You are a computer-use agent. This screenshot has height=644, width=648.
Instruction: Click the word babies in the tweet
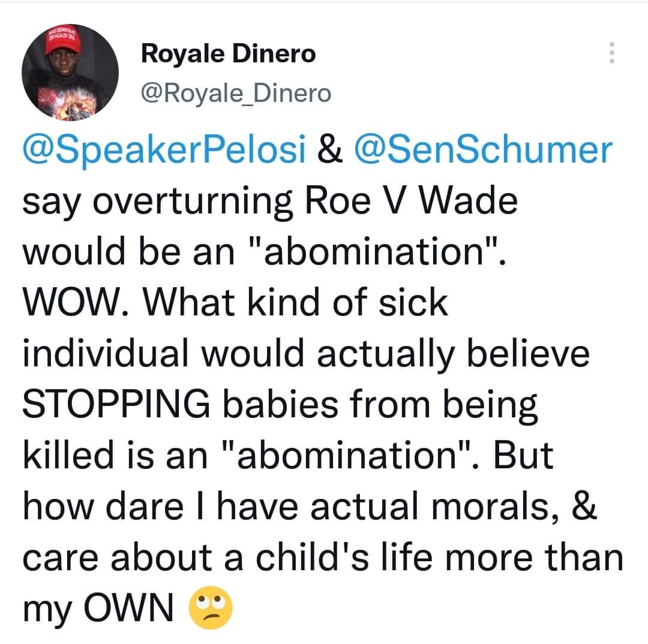[x=281, y=403]
